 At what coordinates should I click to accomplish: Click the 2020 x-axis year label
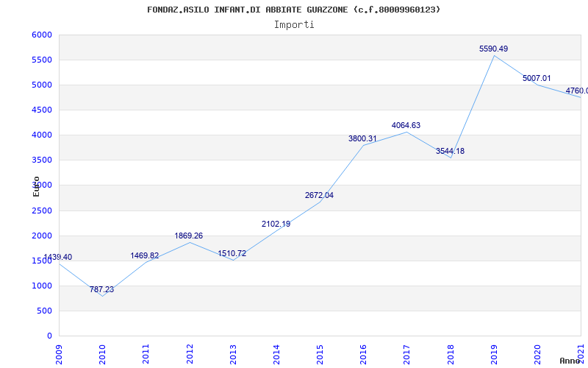click(x=537, y=354)
